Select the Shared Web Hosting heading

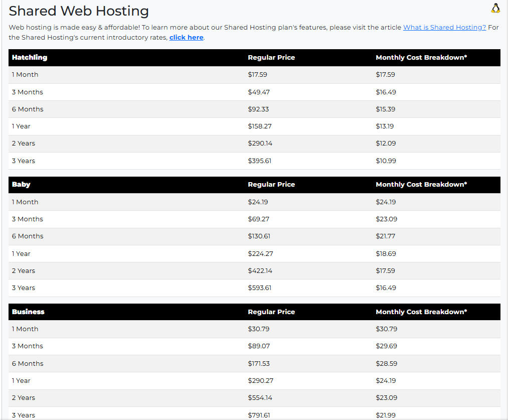pyautogui.click(x=79, y=11)
